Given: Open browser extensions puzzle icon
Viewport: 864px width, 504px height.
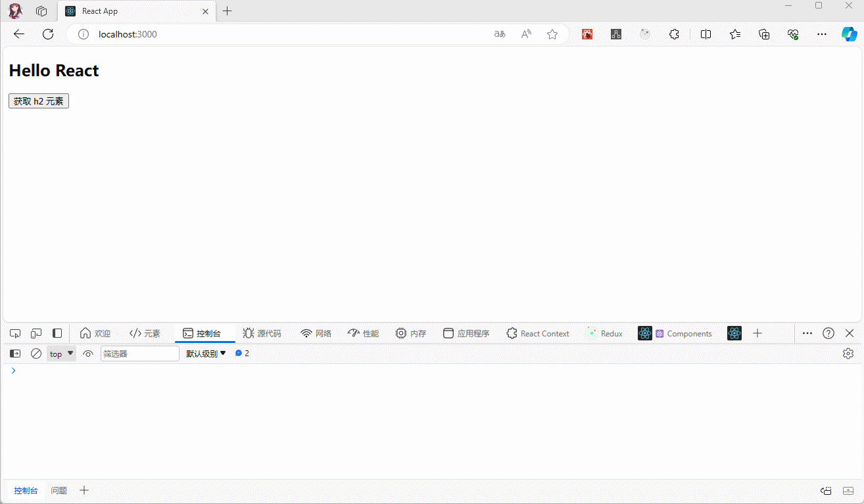Looking at the screenshot, I should point(674,34).
